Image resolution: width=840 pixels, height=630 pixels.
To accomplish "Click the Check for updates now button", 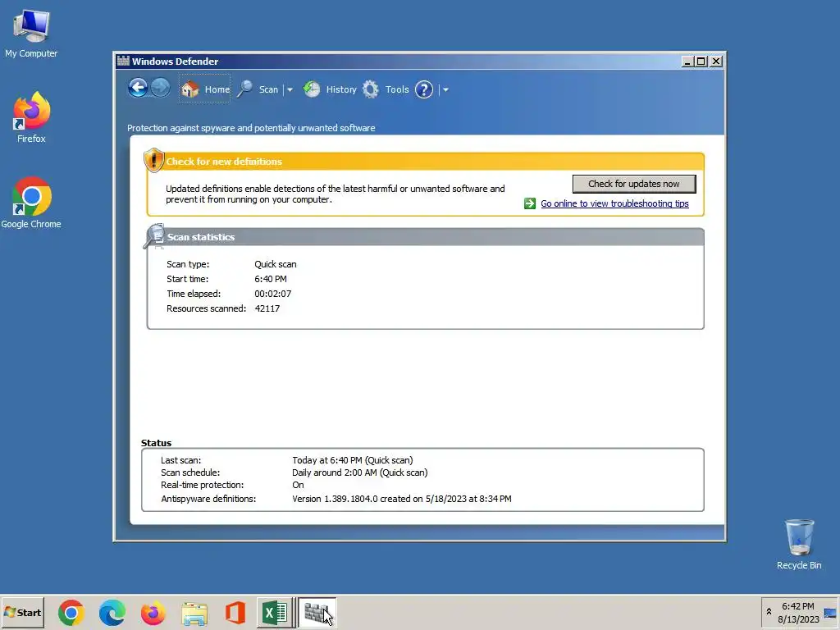I will coord(634,184).
